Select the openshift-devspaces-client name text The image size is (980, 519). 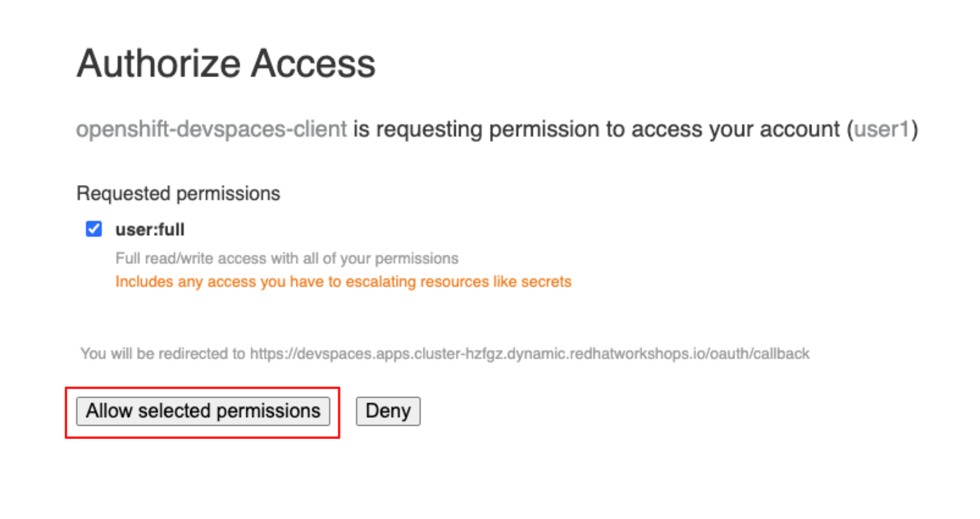pyautogui.click(x=211, y=129)
